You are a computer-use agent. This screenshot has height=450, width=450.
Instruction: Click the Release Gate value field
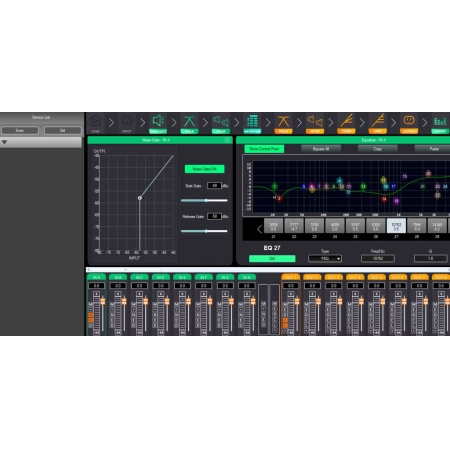pos(214,216)
